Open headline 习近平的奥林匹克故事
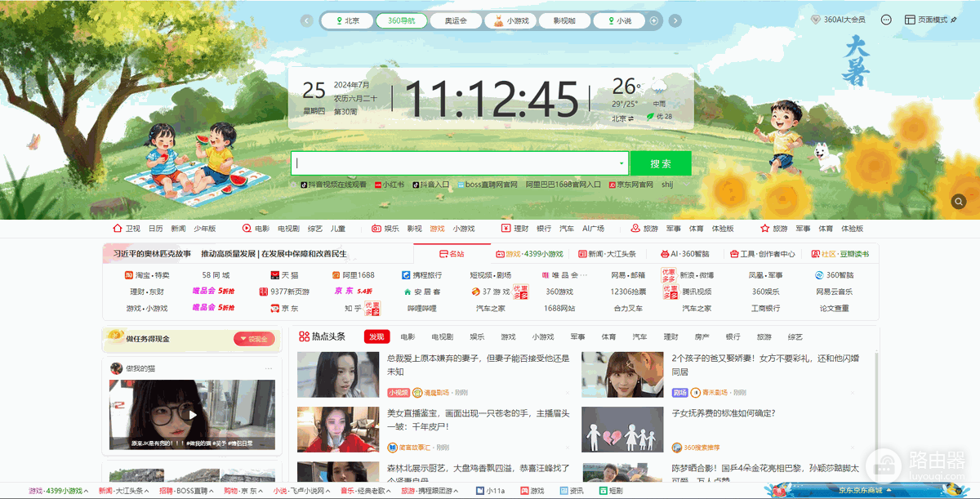Screen dimensions: 980x499 (x=151, y=254)
